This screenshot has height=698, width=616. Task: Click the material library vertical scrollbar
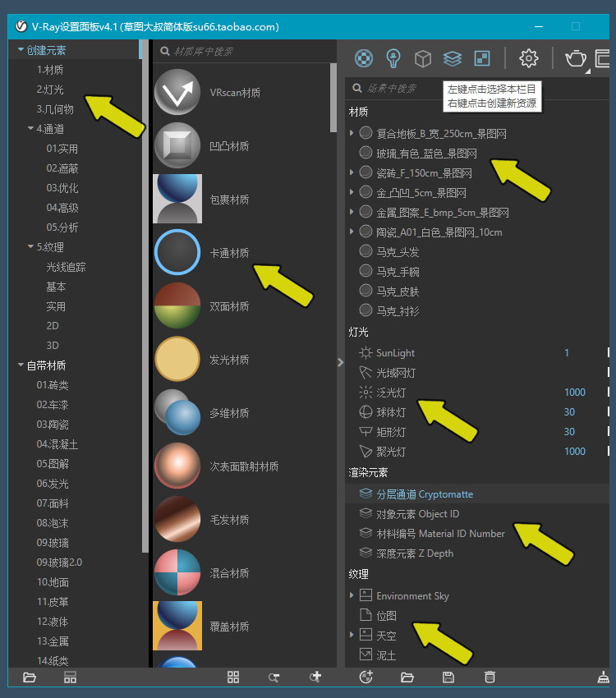point(333,98)
